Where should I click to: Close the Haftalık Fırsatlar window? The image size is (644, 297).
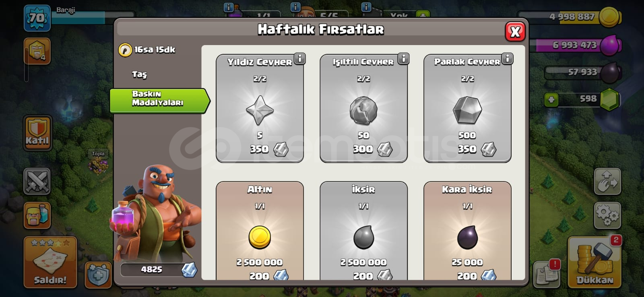click(x=515, y=31)
